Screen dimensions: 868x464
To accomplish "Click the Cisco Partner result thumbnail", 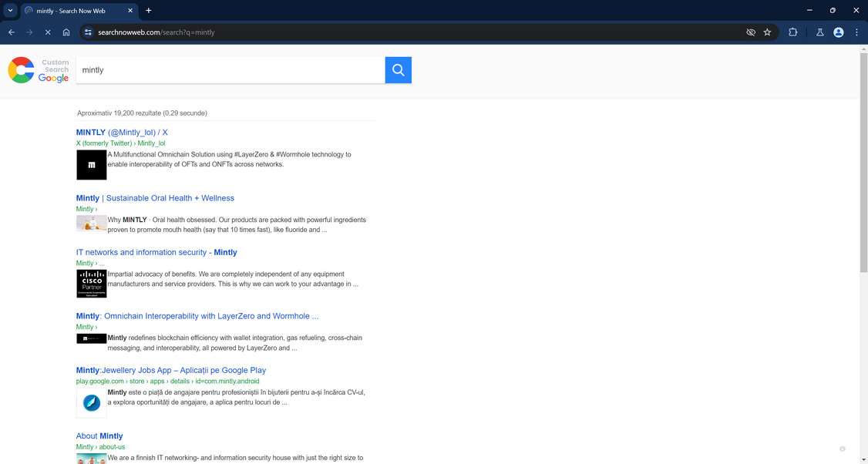I will coord(91,283).
